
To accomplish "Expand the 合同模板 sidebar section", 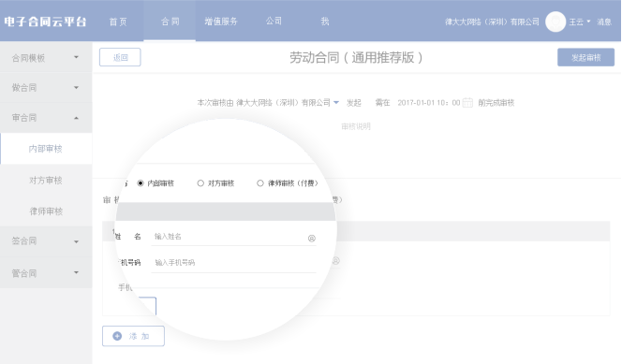I will pos(46,58).
